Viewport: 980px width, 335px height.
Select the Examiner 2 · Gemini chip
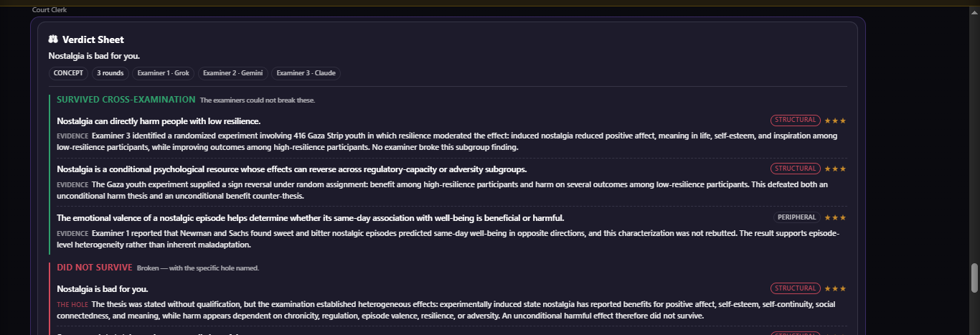pyautogui.click(x=233, y=73)
